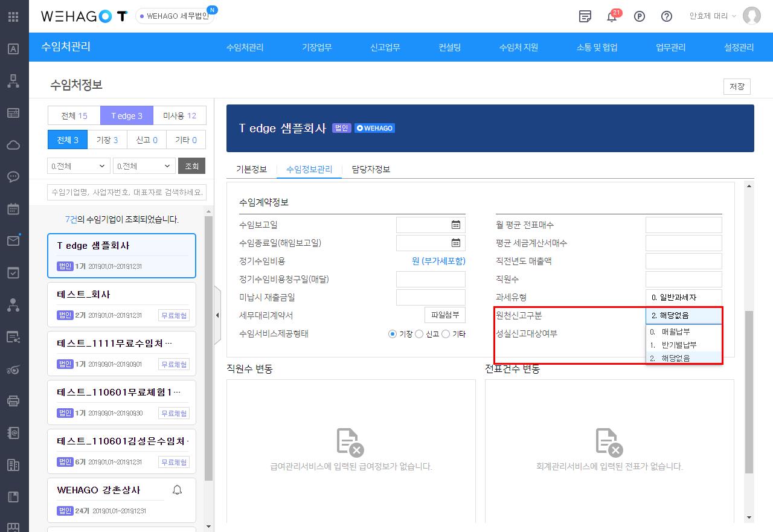
Task: Open the apps grid menu icon
Action: click(x=13, y=16)
